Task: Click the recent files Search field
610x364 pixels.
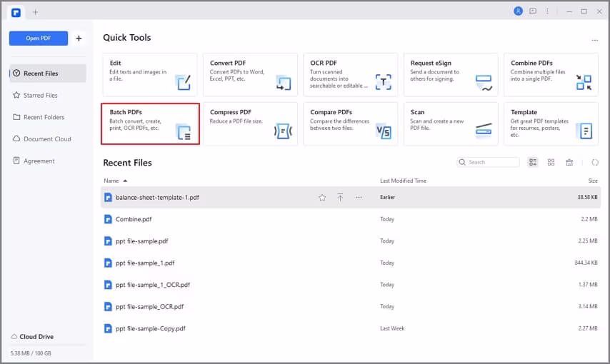Action: click(492, 163)
